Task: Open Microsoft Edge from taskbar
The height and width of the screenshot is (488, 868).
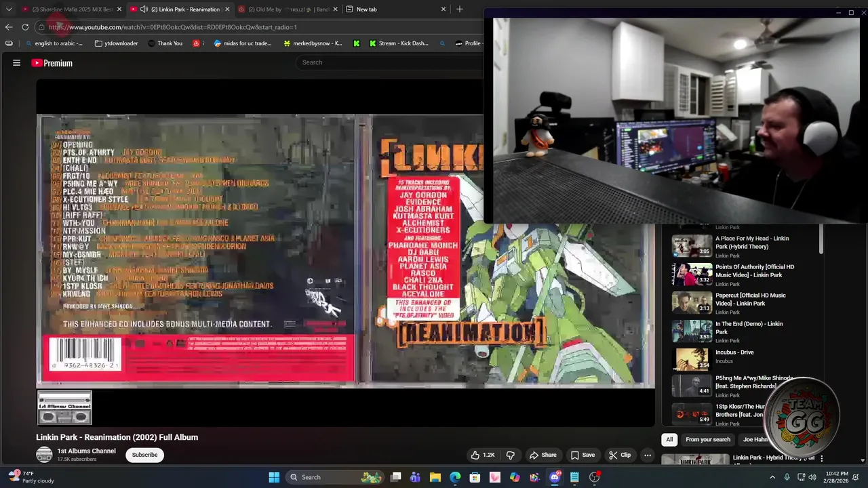Action: tap(455, 477)
